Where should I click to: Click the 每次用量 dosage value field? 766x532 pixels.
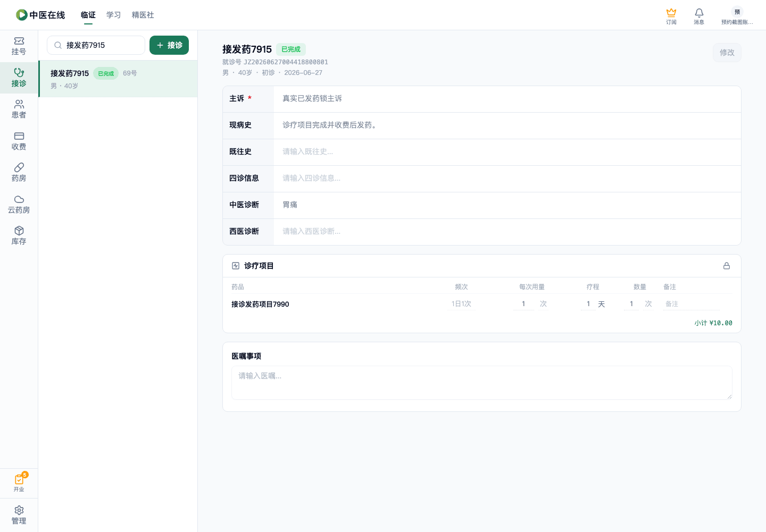[x=523, y=304]
